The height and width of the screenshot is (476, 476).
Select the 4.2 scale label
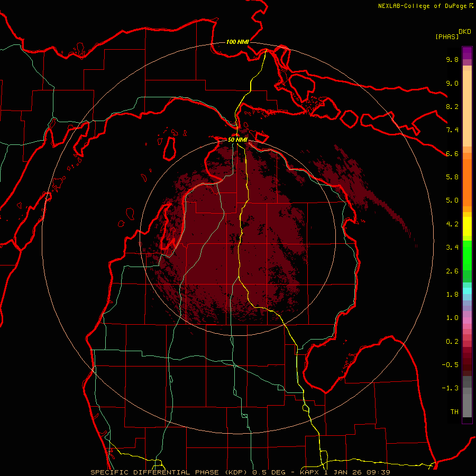click(x=452, y=224)
